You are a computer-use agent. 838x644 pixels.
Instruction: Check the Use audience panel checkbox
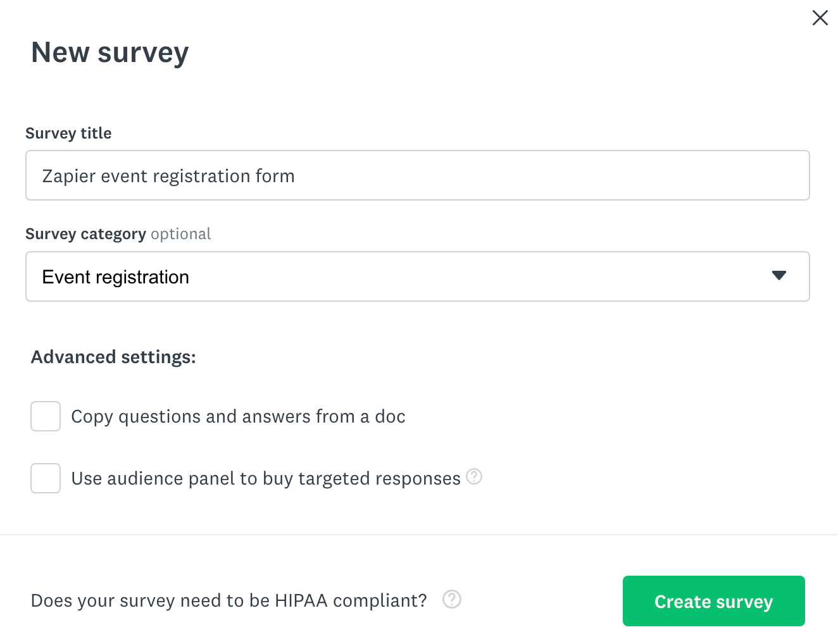(46, 478)
